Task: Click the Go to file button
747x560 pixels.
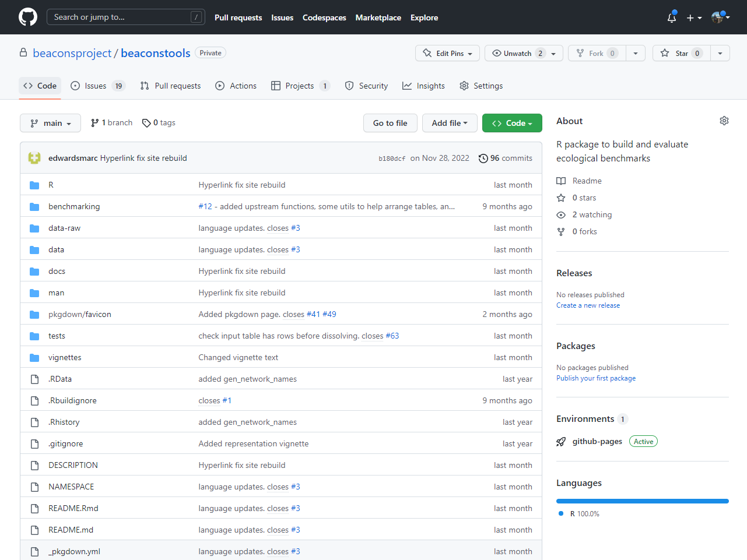Action: click(390, 123)
